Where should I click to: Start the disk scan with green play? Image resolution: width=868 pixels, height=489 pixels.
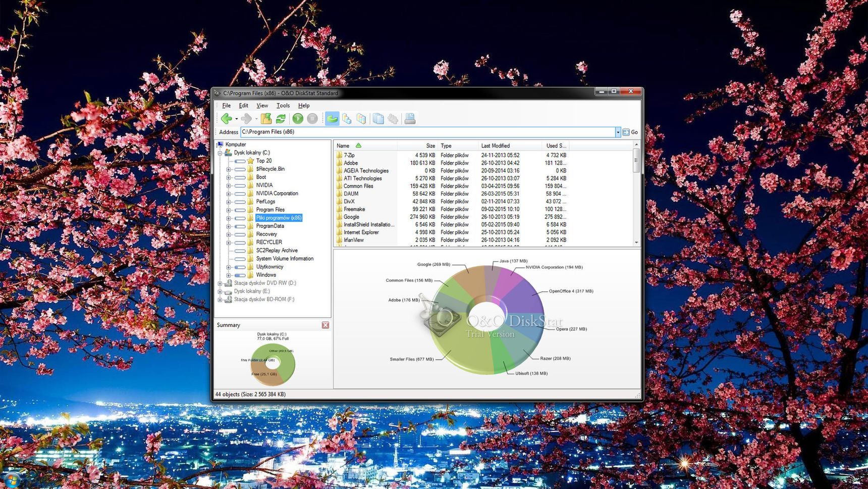tap(298, 119)
